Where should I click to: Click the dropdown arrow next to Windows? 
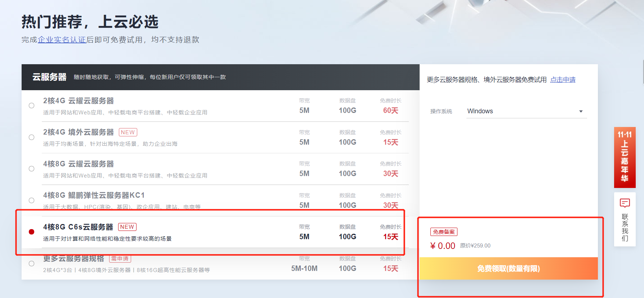coord(581,111)
